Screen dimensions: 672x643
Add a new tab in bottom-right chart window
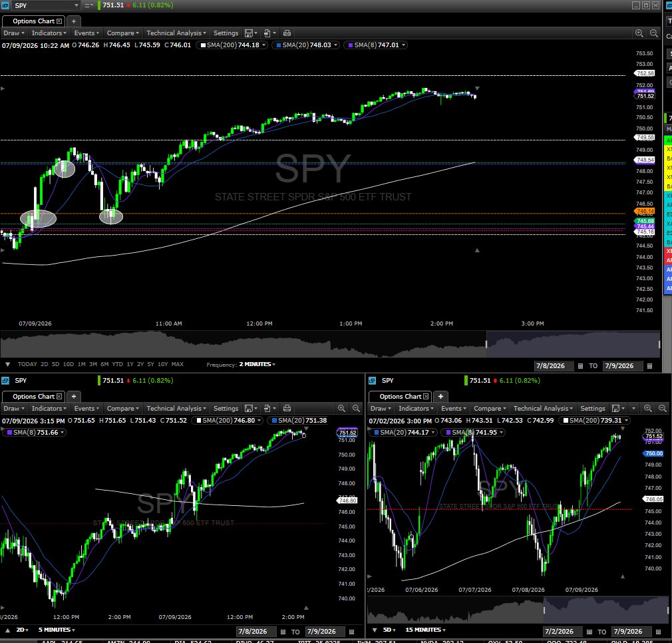[x=440, y=397]
